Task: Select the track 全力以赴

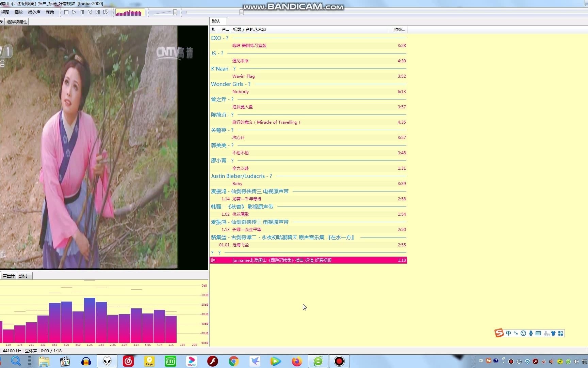Action: (308, 168)
